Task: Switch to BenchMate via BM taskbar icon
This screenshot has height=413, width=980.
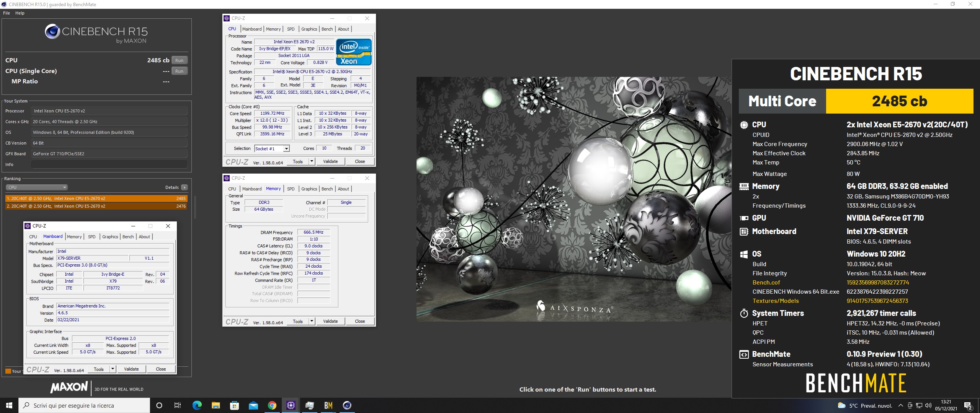Action: pos(328,405)
